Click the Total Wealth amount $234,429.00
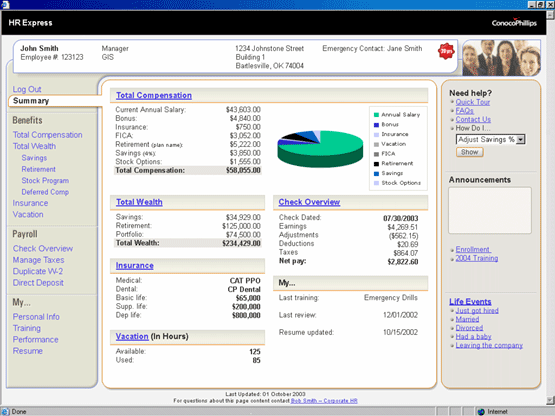555x416 pixels. 241,243
